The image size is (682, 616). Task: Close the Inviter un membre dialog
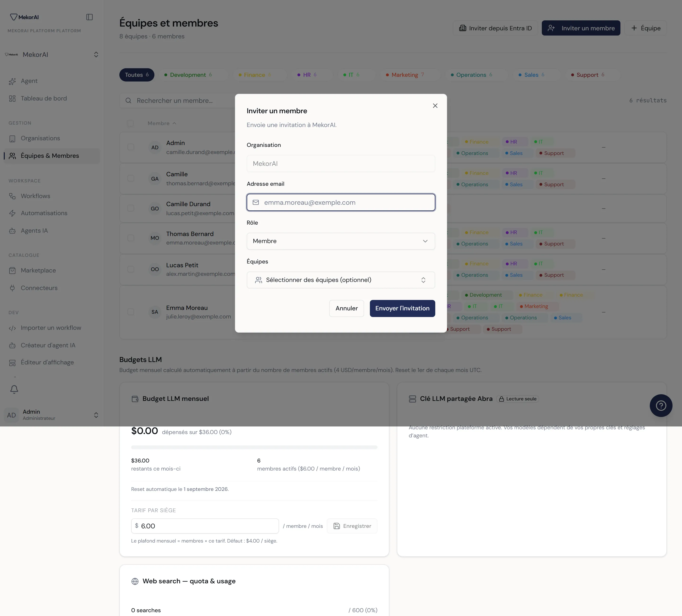(435, 106)
